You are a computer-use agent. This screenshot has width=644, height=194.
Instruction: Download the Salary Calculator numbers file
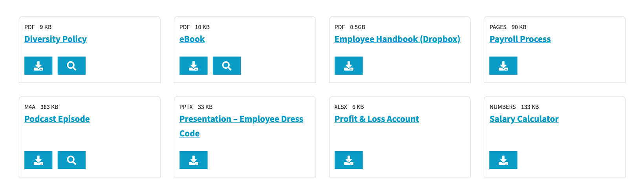503,160
